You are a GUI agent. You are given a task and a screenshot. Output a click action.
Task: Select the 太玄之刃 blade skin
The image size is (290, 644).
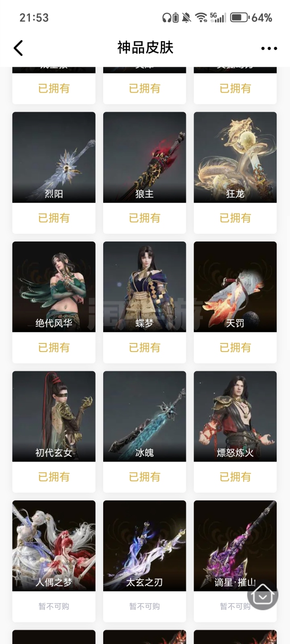(144, 546)
